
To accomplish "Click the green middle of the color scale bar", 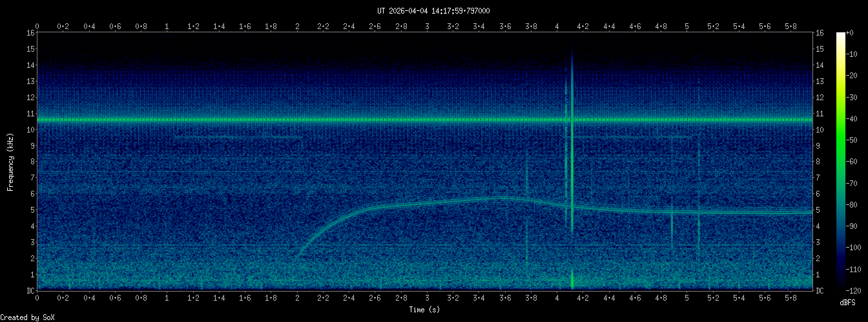I will point(840,162).
